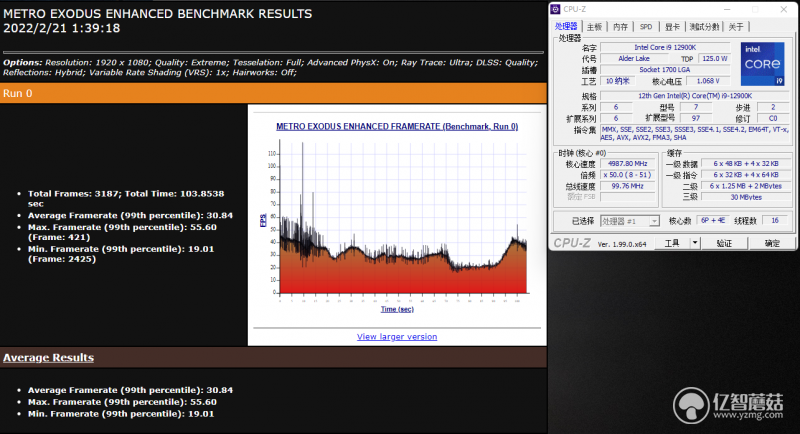Open the 显卡 tab in CPU-Z

tap(672, 27)
